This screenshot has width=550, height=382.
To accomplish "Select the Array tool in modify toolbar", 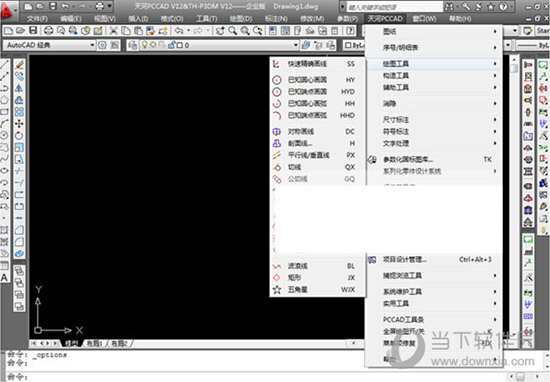I will coord(19,112).
